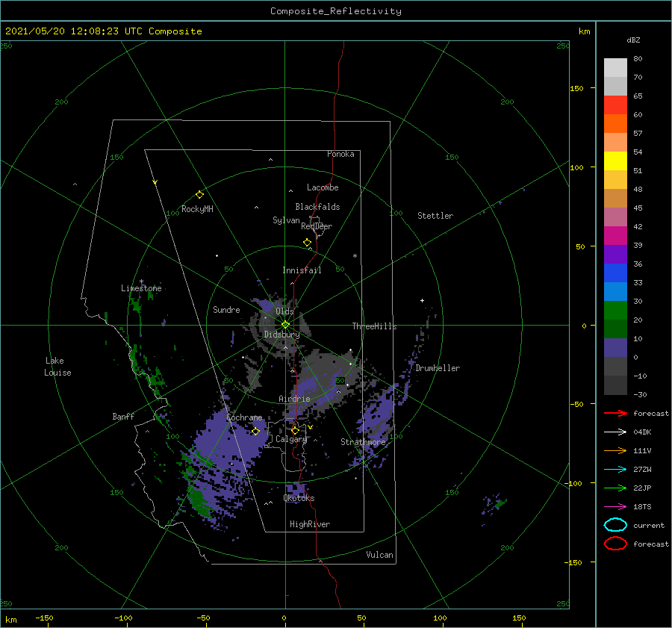Screen dimensions: 672x628
Task: Click the HighRiver town label
Action: coord(310,524)
